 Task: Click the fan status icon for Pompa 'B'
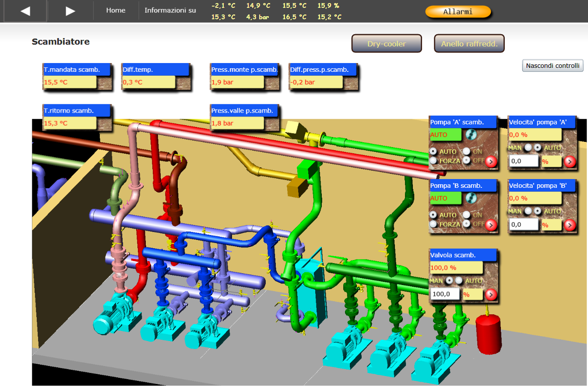471,198
